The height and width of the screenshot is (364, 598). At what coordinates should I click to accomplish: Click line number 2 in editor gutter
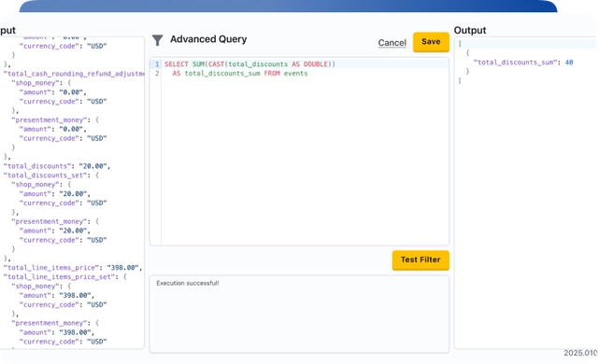coord(157,73)
